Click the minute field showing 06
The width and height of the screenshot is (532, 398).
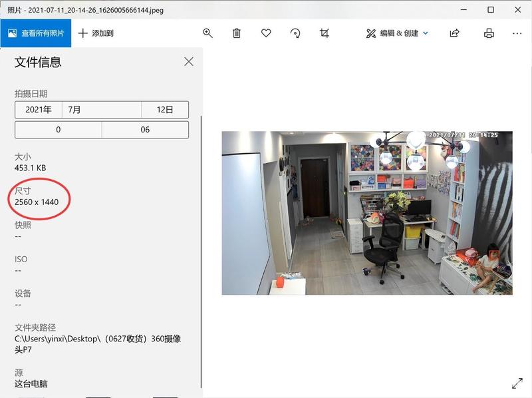click(x=145, y=130)
